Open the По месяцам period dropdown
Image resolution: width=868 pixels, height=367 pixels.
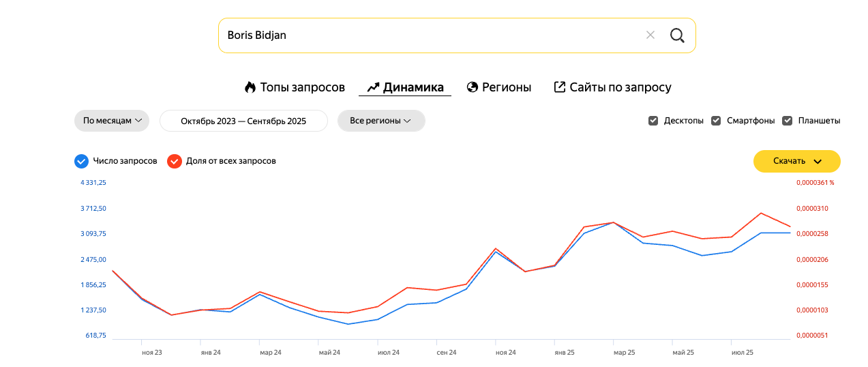(x=112, y=121)
